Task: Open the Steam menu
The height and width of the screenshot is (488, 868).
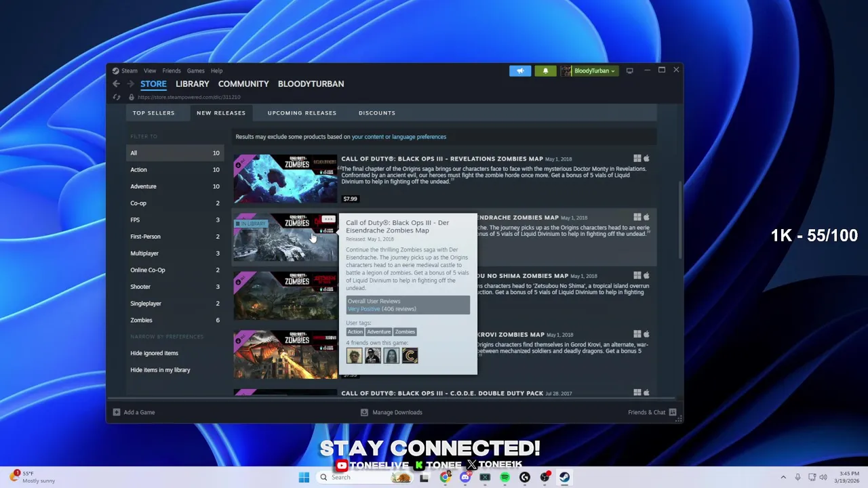Action: click(129, 70)
